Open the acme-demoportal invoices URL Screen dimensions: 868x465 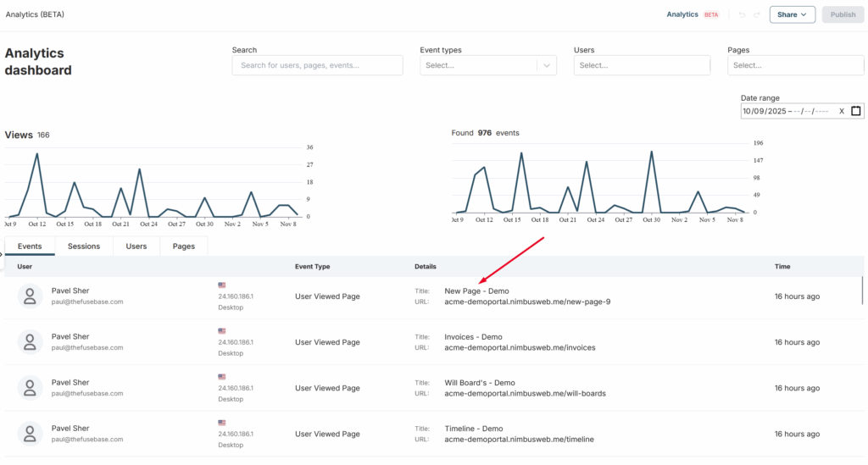click(520, 347)
